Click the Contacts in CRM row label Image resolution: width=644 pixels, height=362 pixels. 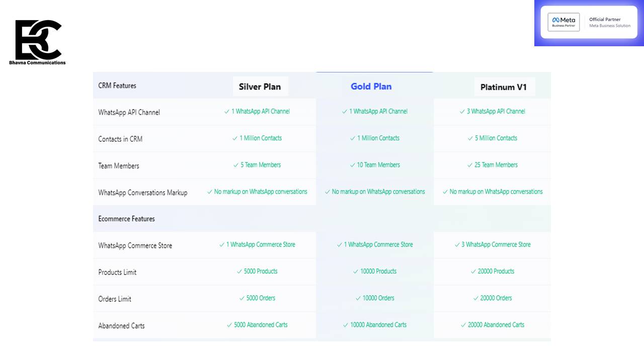[120, 139]
